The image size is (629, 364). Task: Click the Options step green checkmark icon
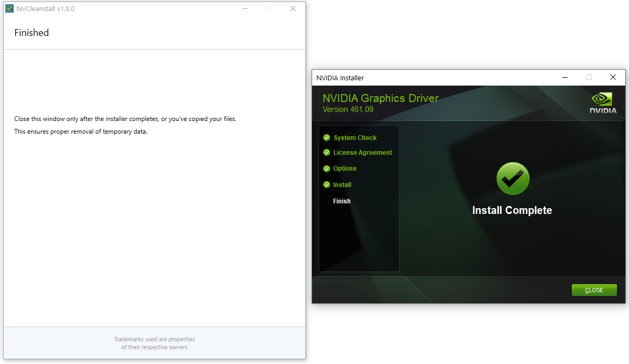[326, 169]
